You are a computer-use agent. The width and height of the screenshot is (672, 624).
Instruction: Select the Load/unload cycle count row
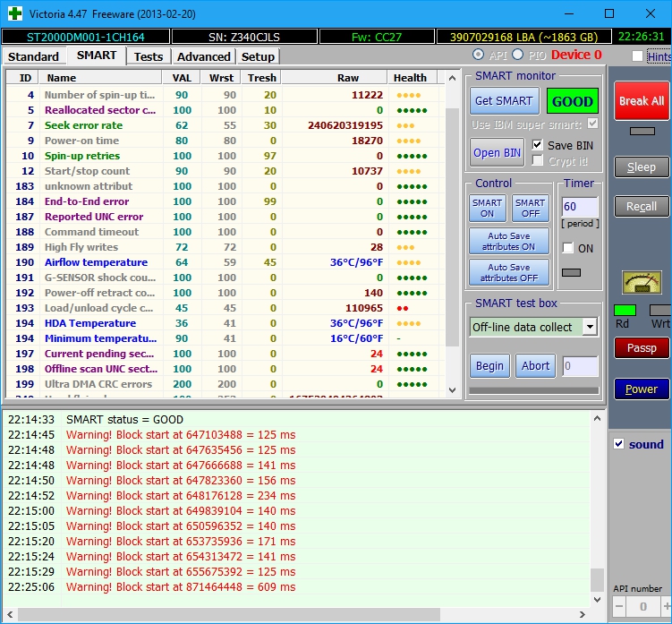click(x=225, y=308)
